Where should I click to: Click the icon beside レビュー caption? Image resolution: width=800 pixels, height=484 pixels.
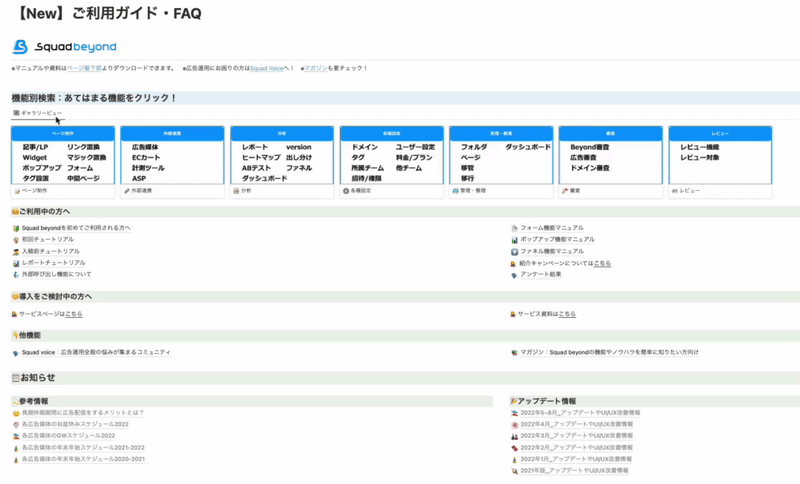[x=674, y=191]
